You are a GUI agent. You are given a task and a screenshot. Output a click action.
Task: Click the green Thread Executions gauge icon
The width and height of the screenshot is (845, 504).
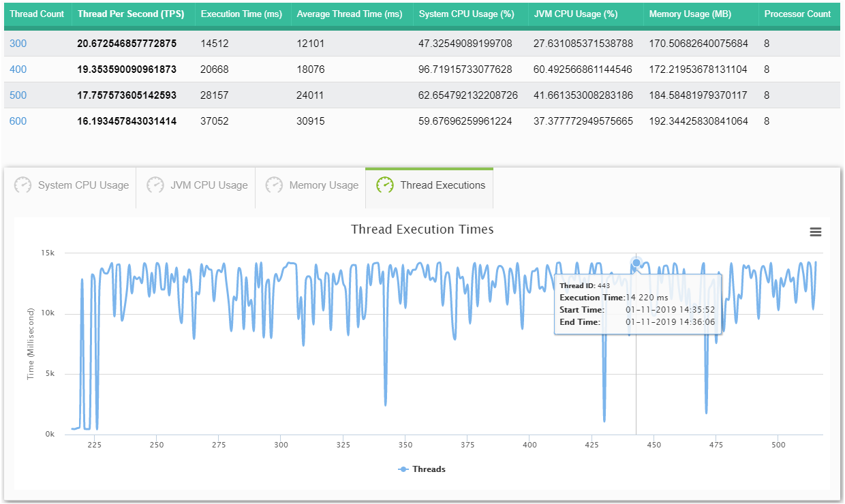point(385,185)
